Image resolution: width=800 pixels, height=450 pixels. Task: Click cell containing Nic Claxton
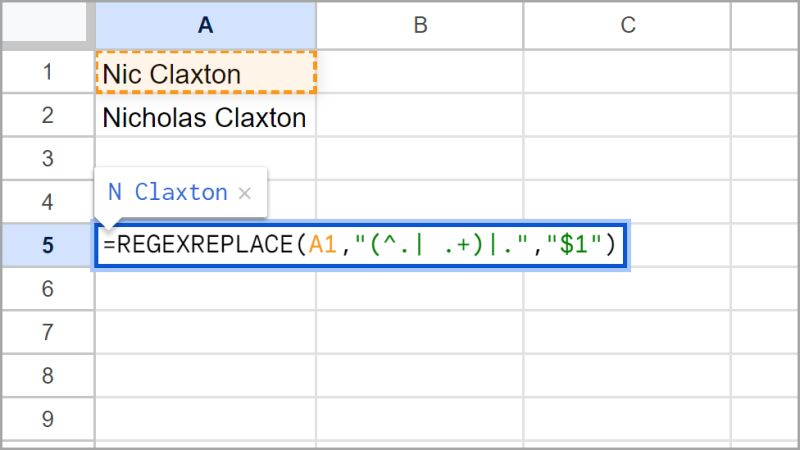pyautogui.click(x=206, y=72)
